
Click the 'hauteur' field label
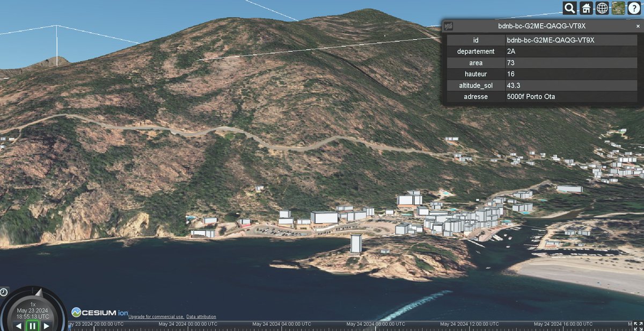(x=475, y=74)
